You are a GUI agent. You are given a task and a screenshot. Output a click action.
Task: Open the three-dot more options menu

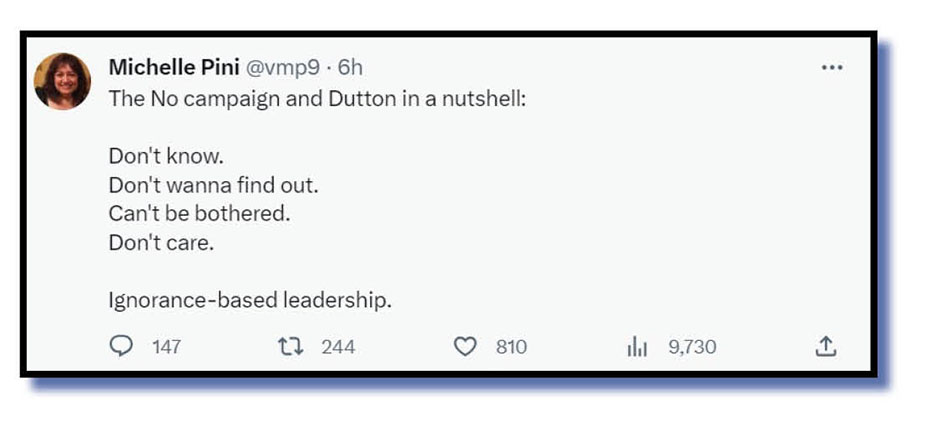(x=831, y=68)
